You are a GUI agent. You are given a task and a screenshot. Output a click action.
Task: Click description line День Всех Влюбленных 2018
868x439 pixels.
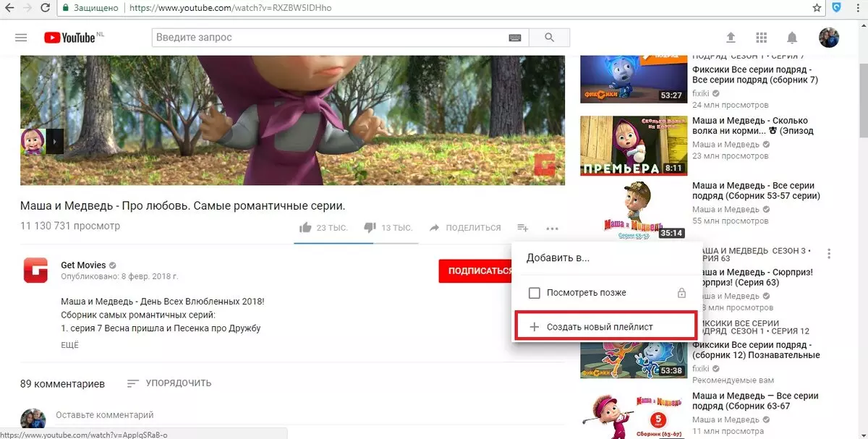tap(163, 302)
